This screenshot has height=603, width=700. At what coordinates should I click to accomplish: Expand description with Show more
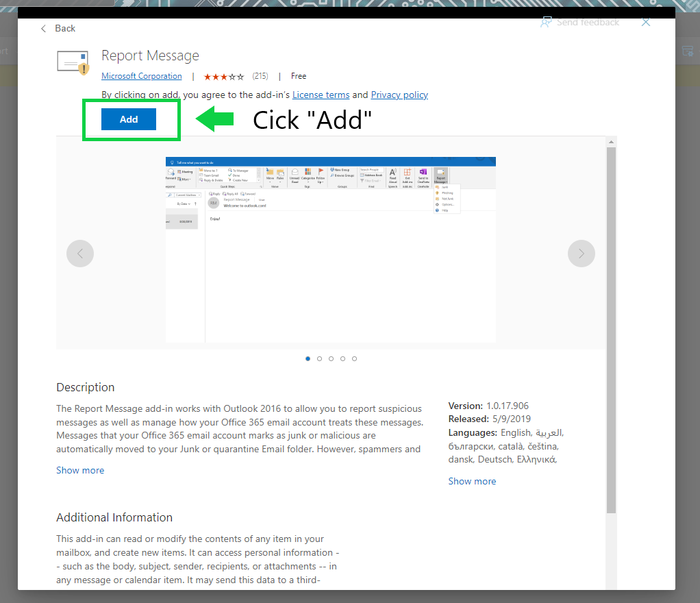click(80, 470)
